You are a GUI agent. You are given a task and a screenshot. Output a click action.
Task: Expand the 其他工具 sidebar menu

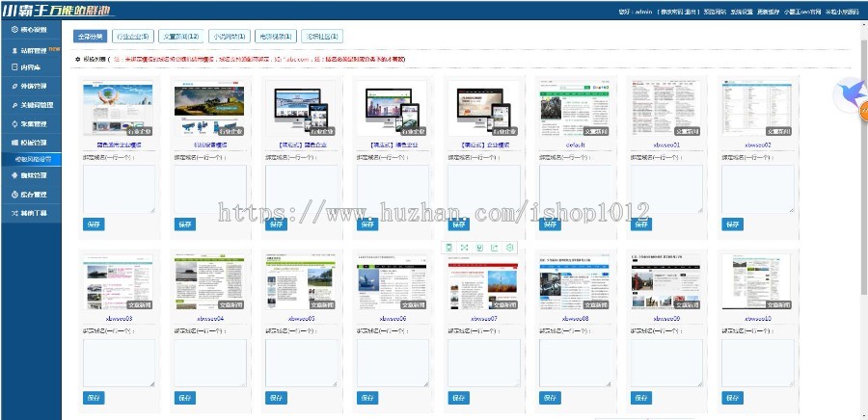click(x=31, y=213)
